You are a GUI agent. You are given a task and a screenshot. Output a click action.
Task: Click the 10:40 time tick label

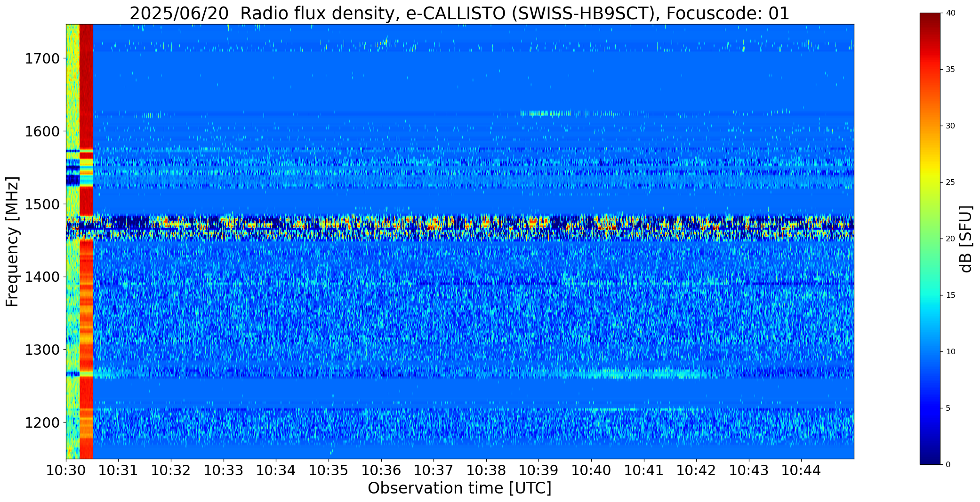(x=591, y=470)
